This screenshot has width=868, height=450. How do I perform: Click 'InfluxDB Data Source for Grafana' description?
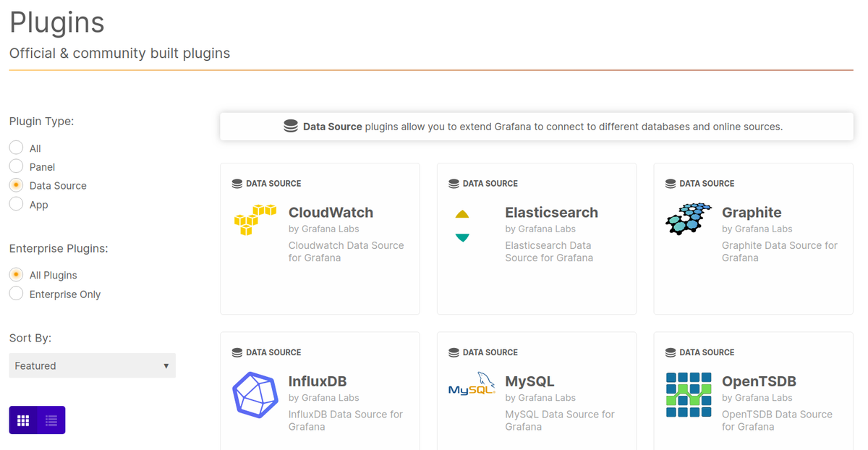coord(346,420)
